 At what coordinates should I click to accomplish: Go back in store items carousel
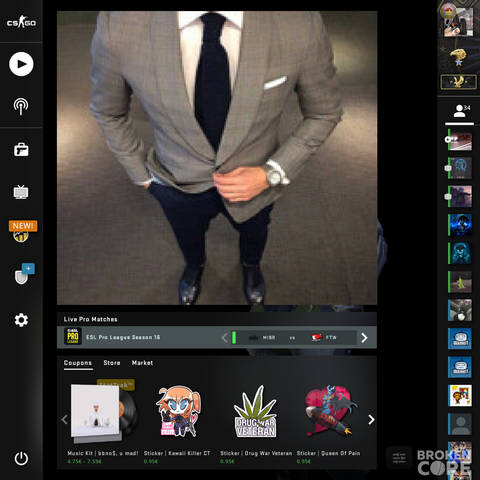pyautogui.click(x=65, y=419)
